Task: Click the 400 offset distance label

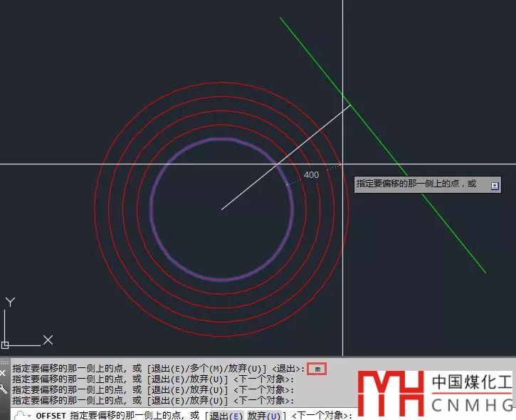Action: pos(311,174)
